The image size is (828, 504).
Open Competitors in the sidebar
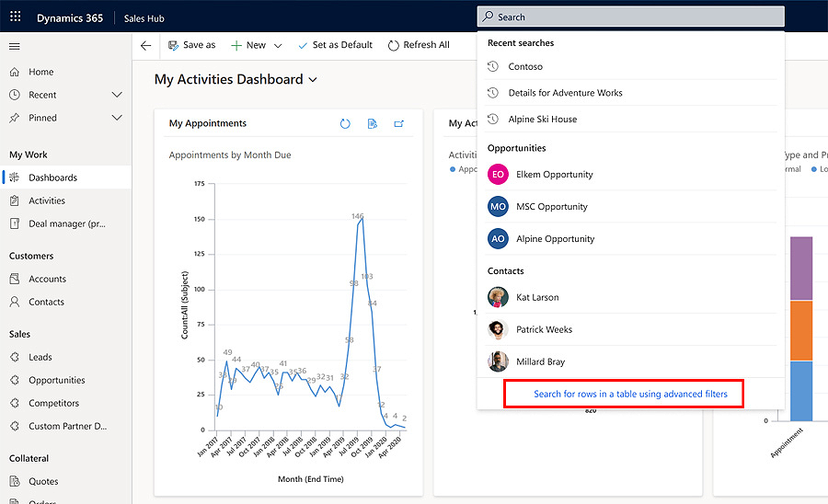point(65,403)
